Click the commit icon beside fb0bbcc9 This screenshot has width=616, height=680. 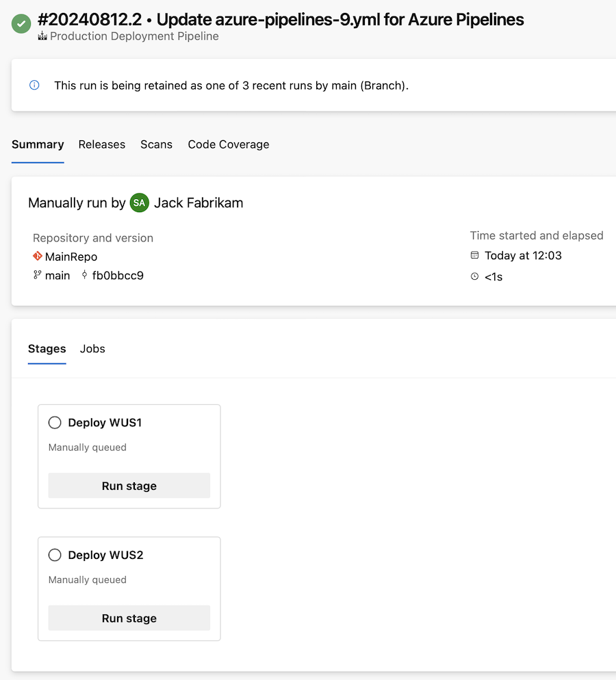pos(85,275)
